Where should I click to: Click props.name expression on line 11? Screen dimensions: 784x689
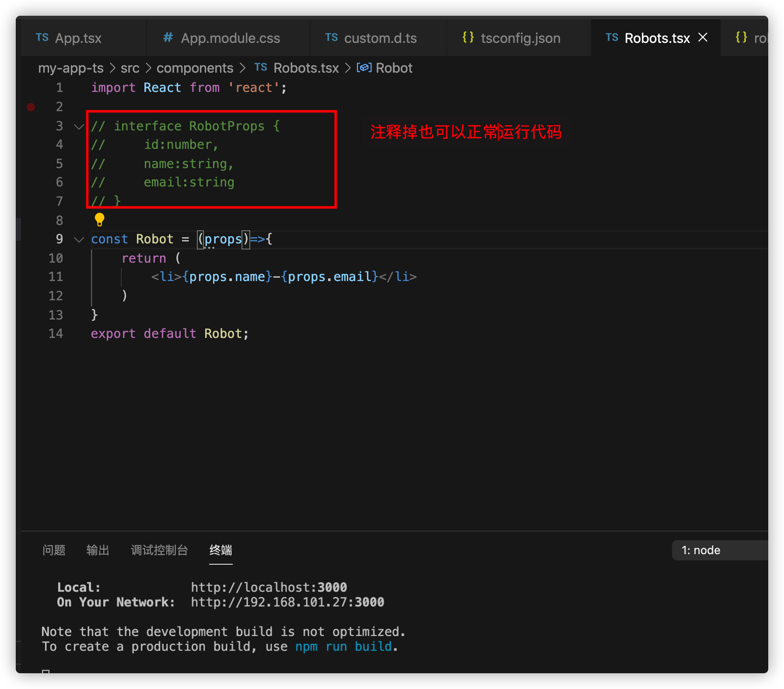pyautogui.click(x=227, y=277)
